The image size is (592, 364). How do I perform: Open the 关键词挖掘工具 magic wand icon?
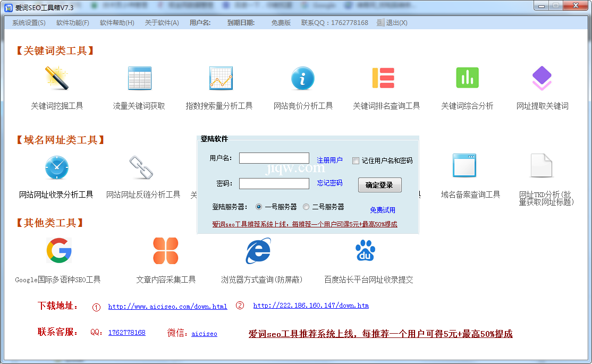[x=57, y=78]
